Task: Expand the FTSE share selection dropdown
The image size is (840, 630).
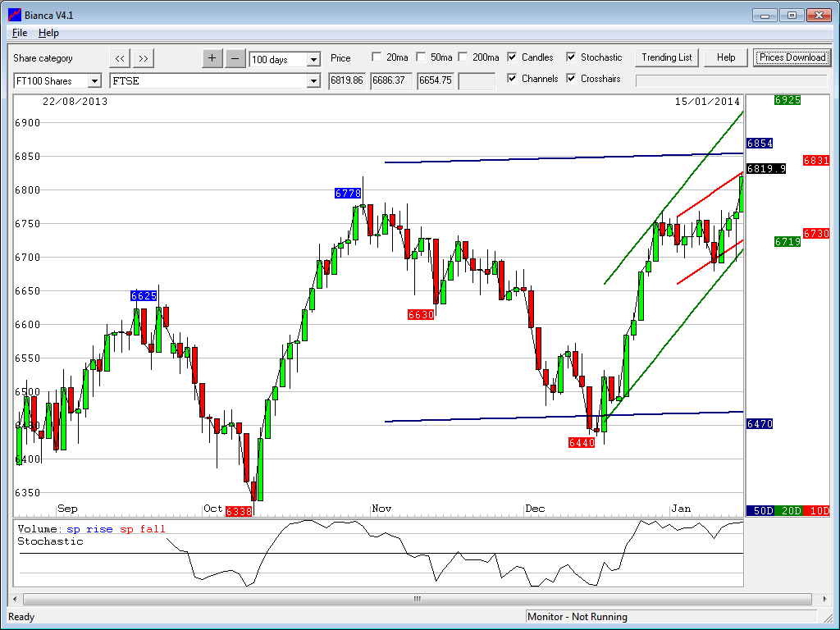Action: point(313,81)
